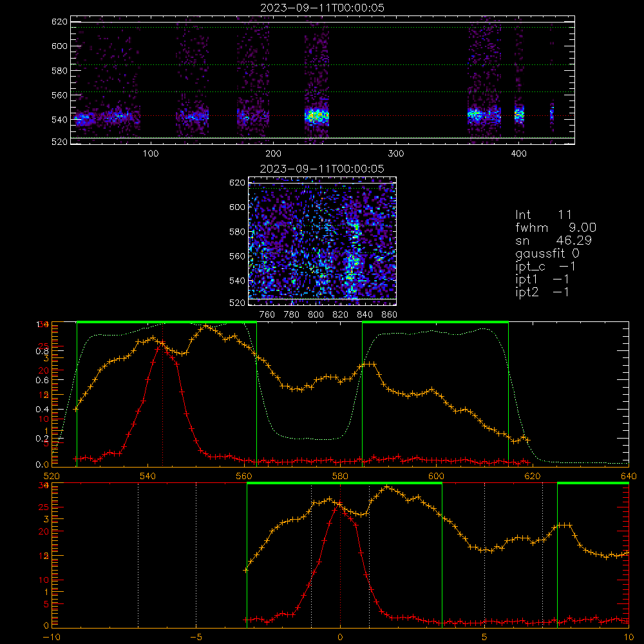Select the 'gaussfit 0' readout line
This screenshot has width=644, height=644.
[547, 253]
